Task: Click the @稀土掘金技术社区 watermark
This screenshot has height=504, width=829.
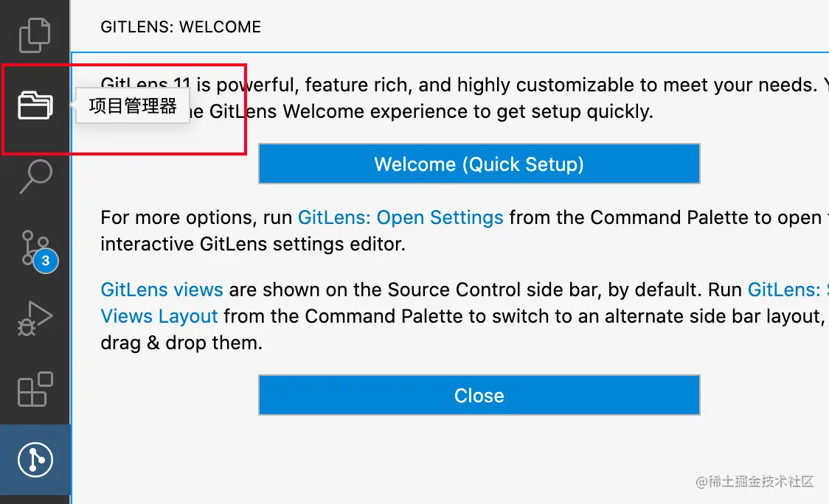Action: tap(755, 481)
